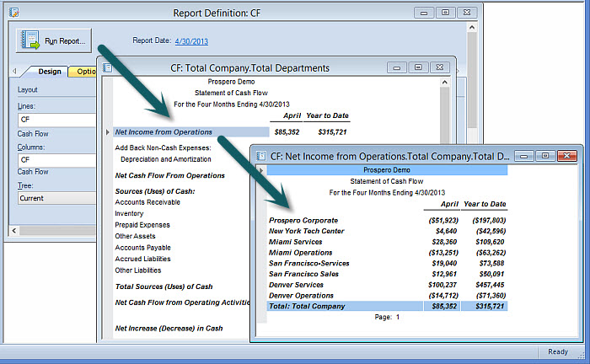Click the Run Report button
This screenshot has width=590, height=364.
click(x=52, y=40)
